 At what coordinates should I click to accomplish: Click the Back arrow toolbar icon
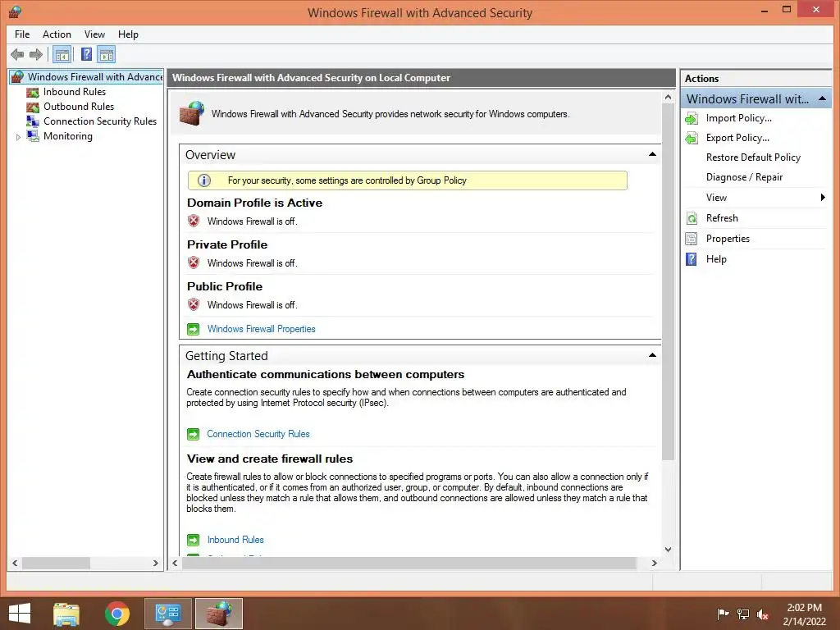pyautogui.click(x=17, y=54)
